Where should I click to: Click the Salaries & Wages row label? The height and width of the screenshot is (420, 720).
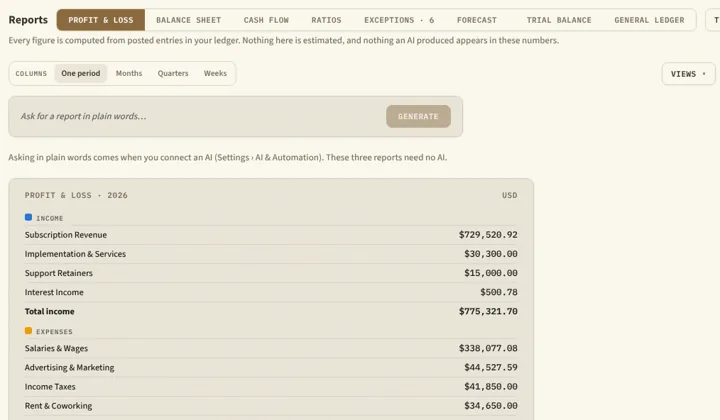(56, 348)
